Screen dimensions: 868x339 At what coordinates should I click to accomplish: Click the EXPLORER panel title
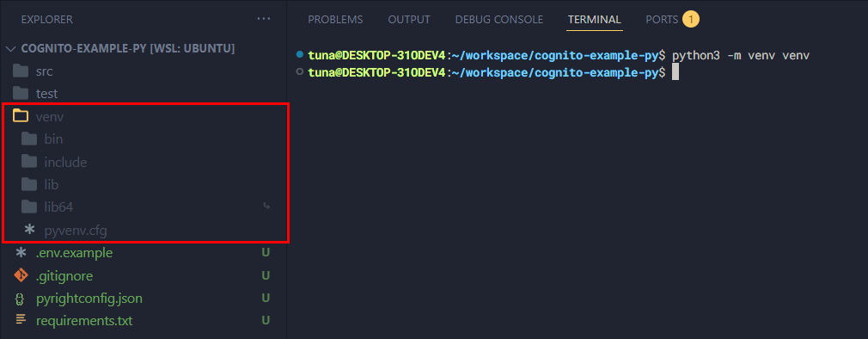[x=47, y=20]
